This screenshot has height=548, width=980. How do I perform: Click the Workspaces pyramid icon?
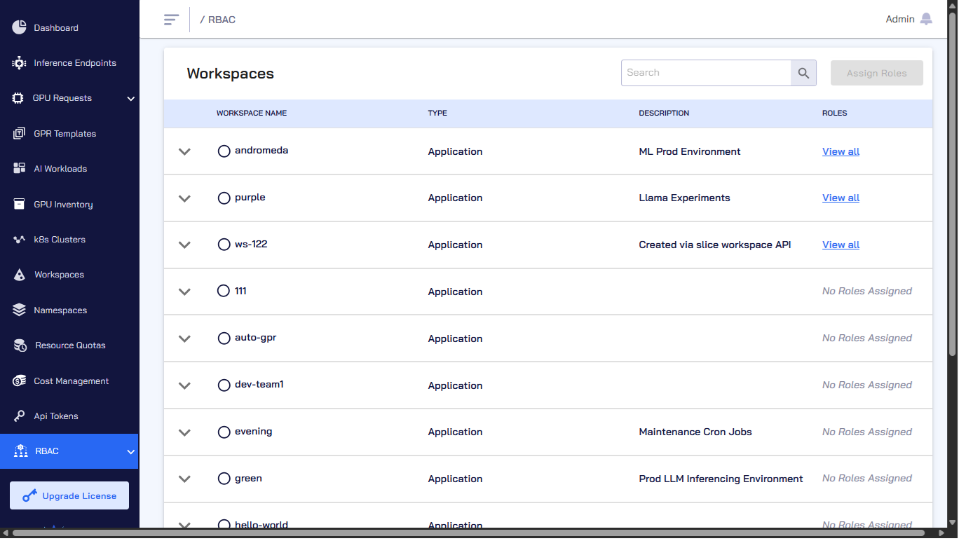(x=20, y=275)
